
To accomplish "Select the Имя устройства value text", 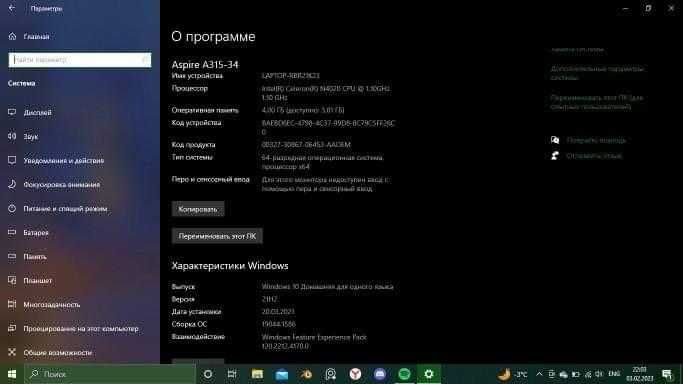I will click(291, 75).
